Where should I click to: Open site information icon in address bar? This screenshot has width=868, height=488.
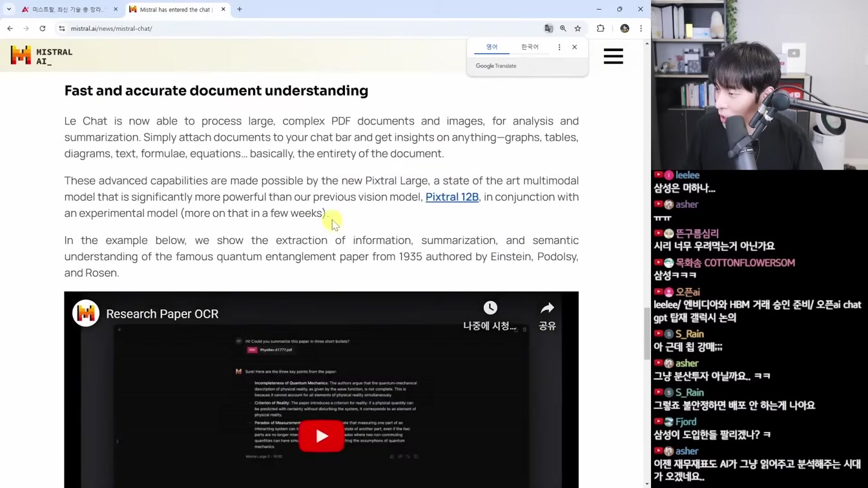click(x=62, y=28)
